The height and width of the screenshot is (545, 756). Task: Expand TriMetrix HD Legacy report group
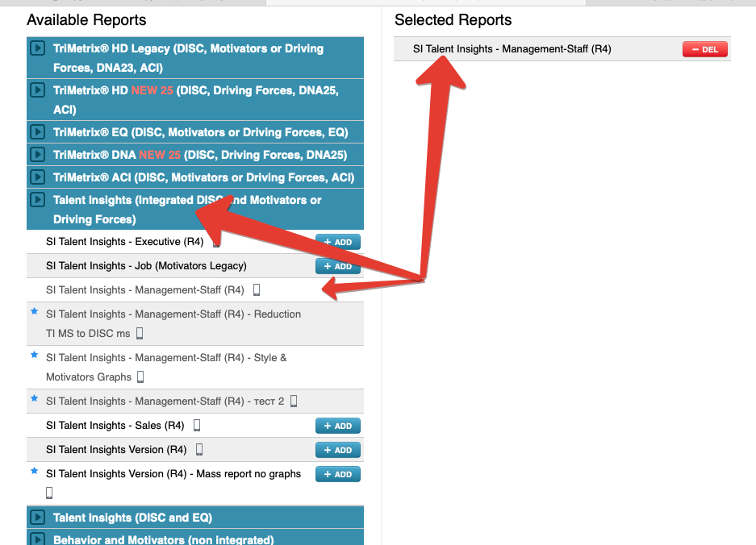coord(38,48)
